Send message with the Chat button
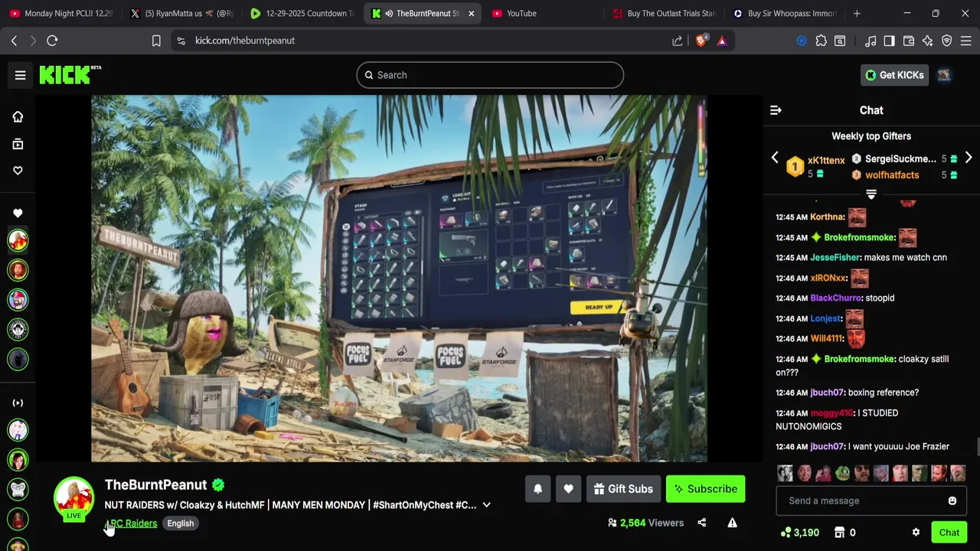Viewport: 980px width, 551px height. 949,533
